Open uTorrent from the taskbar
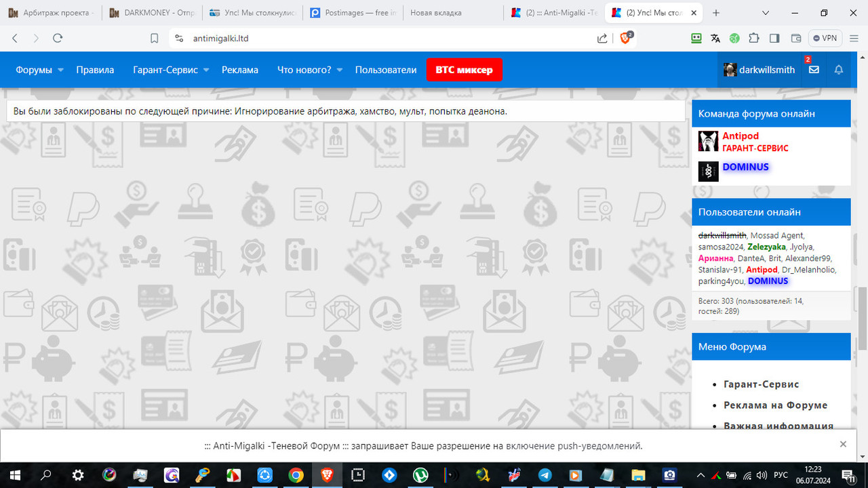This screenshot has height=488, width=868. pyautogui.click(x=420, y=475)
